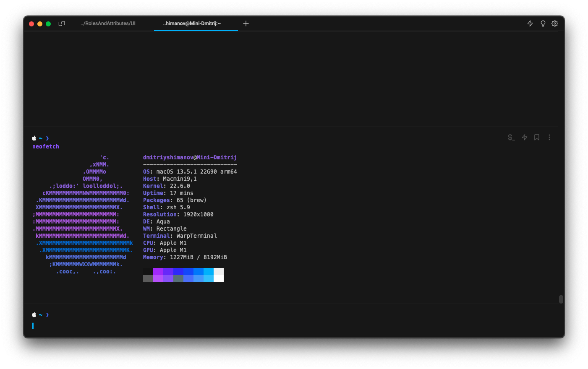
Task: Click the OS: macOS 13.5.1 line
Action: (190, 172)
